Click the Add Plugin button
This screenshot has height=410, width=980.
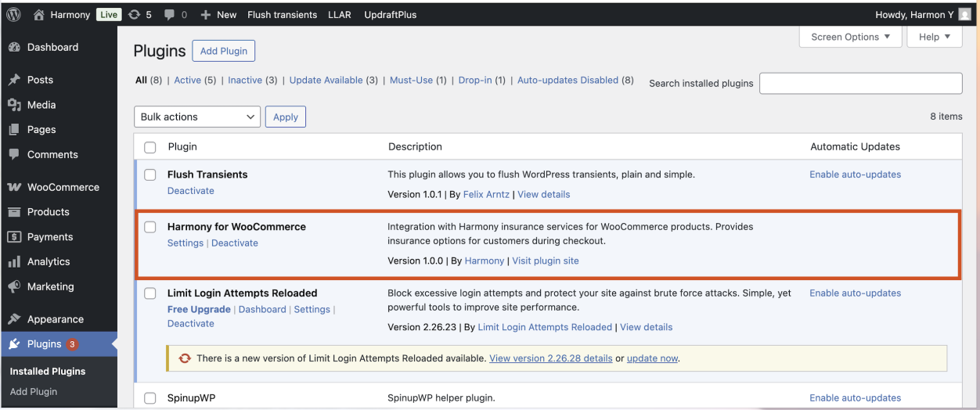coord(223,51)
